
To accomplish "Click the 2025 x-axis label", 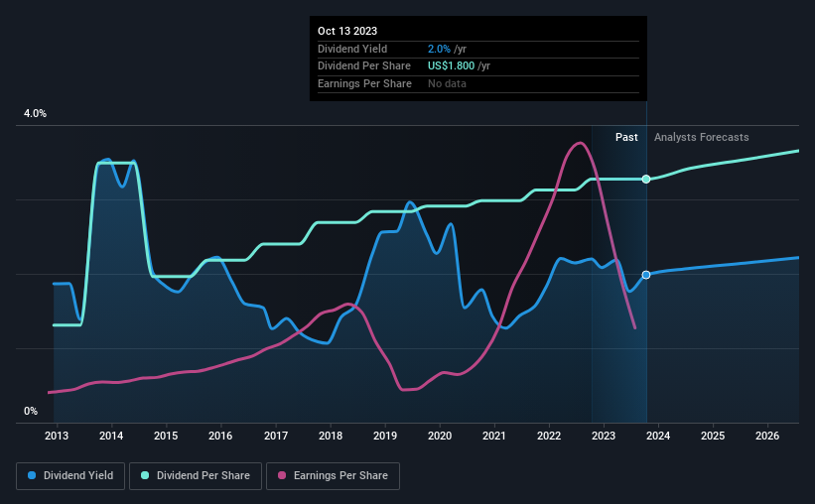I will coord(713,436).
